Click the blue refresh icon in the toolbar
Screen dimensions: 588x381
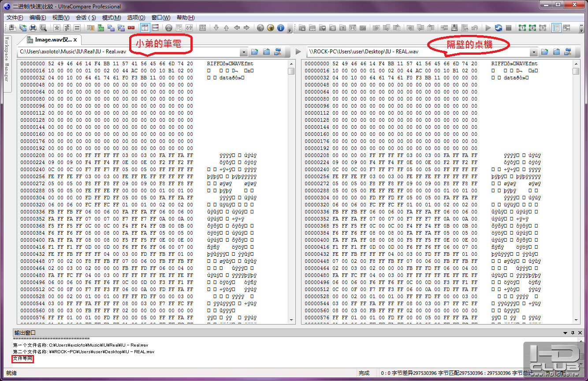click(498, 28)
